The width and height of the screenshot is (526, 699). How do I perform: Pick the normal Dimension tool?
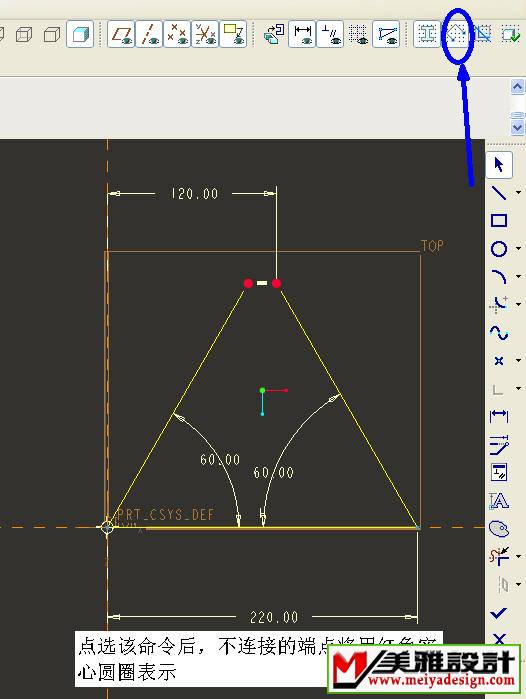(499, 416)
